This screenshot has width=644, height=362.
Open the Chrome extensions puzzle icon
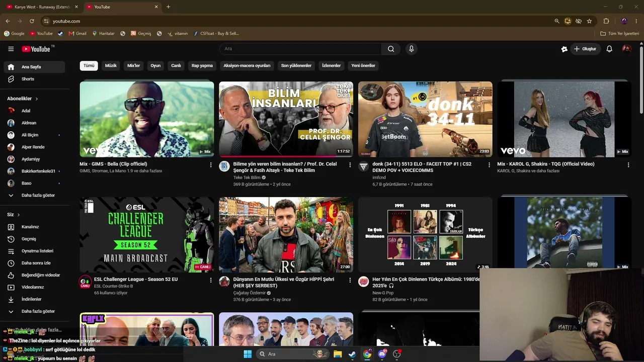(606, 21)
